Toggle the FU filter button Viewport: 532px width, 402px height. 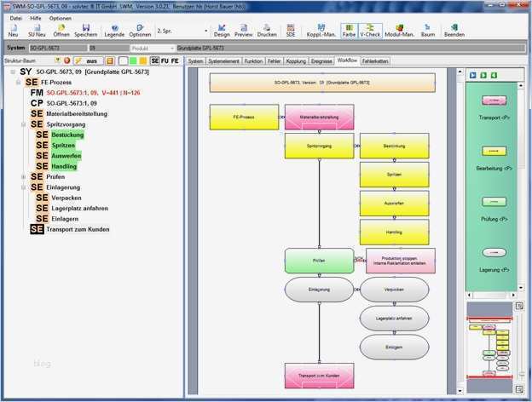click(x=165, y=61)
